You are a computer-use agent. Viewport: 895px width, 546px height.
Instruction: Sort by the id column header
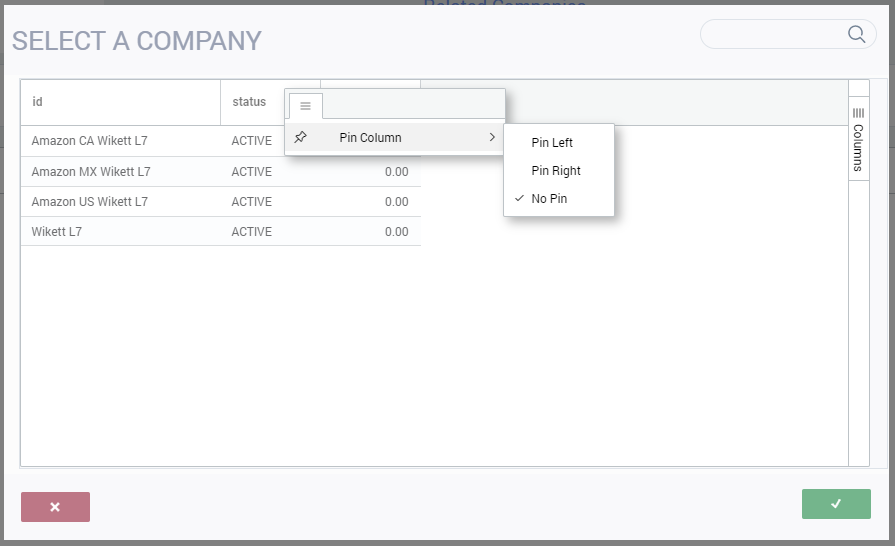coord(120,102)
